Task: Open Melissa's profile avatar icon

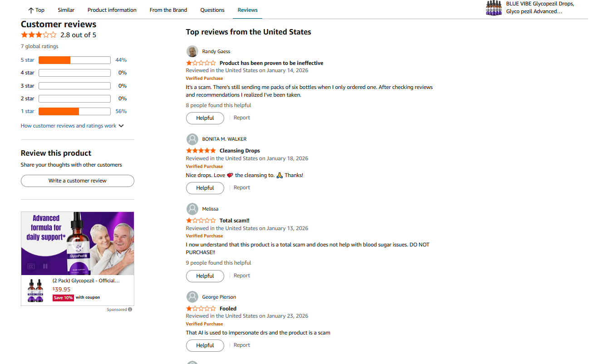Action: (192, 209)
